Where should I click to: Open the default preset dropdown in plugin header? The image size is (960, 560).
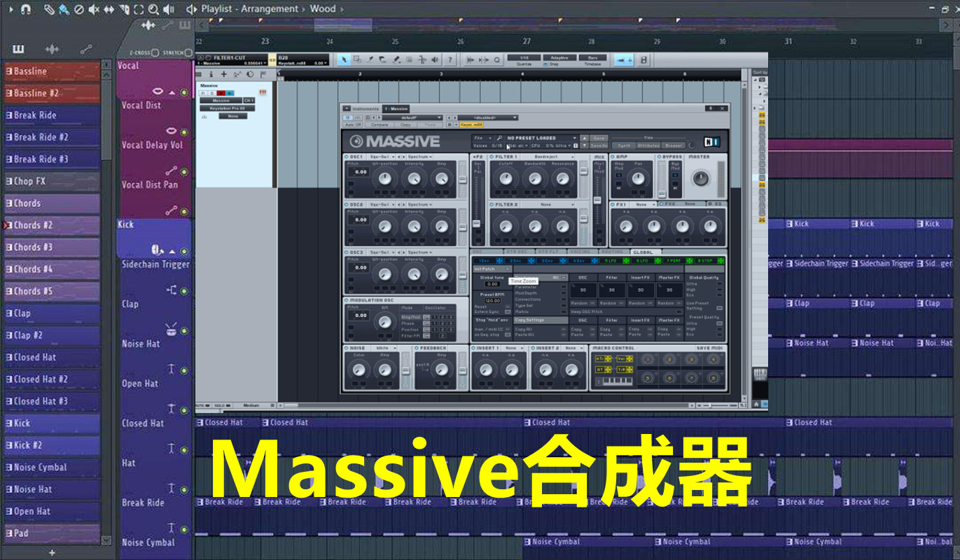412,118
